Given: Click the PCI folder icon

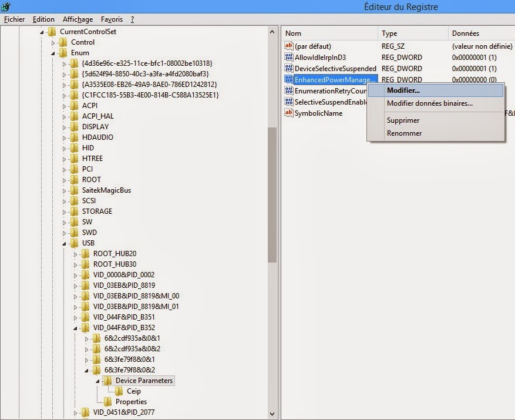Looking at the screenshot, I should pos(74,169).
